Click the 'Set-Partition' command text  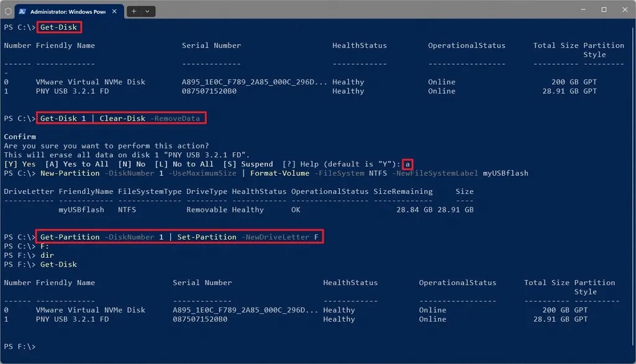pyautogui.click(x=206, y=237)
